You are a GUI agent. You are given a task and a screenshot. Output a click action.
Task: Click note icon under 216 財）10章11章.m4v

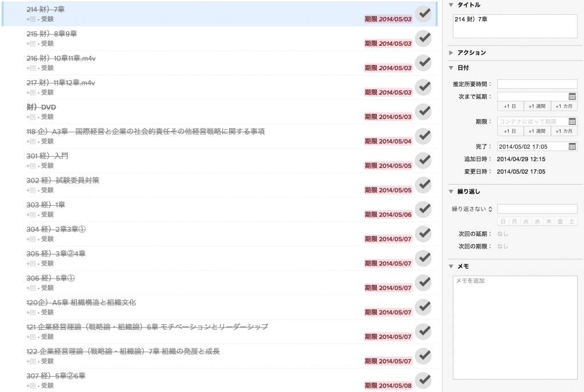[31, 68]
